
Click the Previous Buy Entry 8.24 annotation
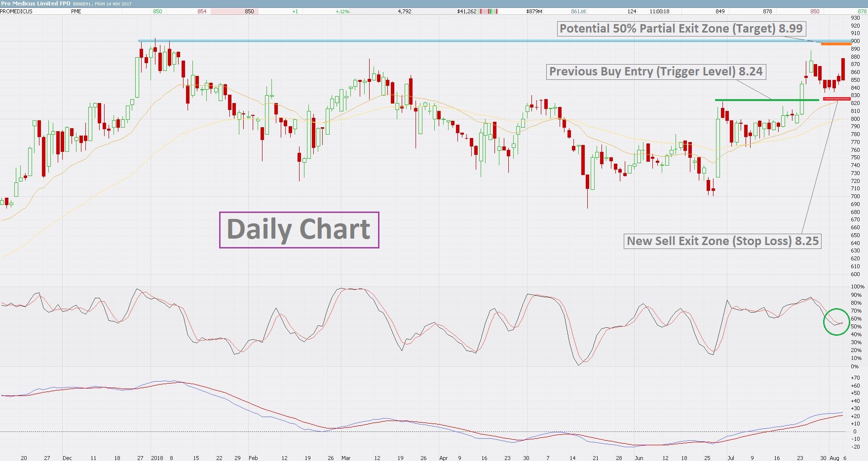tap(656, 71)
